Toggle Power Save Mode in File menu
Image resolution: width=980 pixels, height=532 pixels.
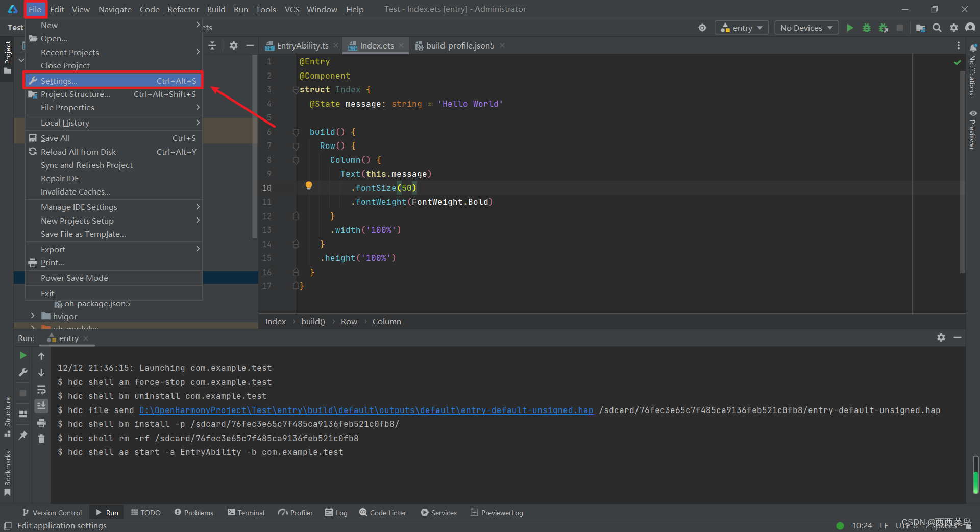coord(114,278)
